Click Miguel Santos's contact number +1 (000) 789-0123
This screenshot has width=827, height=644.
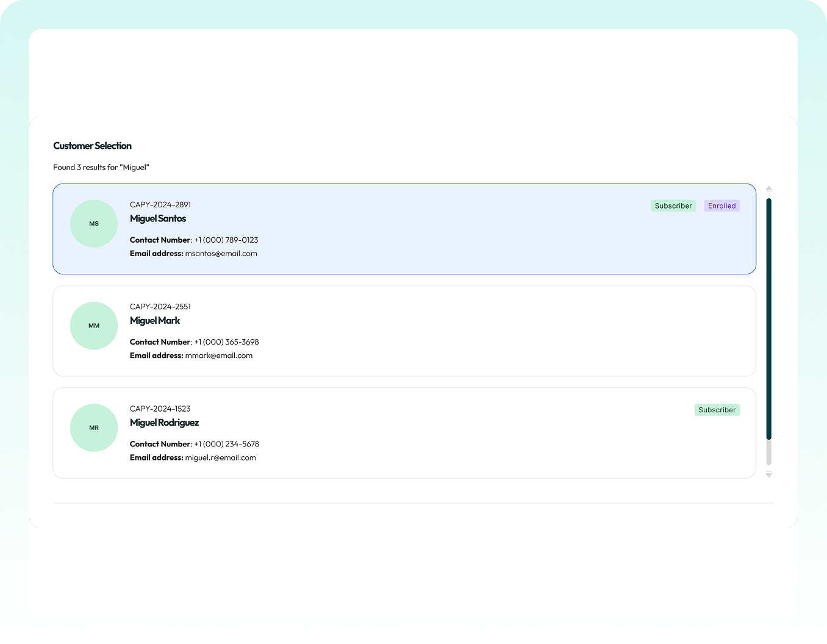(x=226, y=240)
